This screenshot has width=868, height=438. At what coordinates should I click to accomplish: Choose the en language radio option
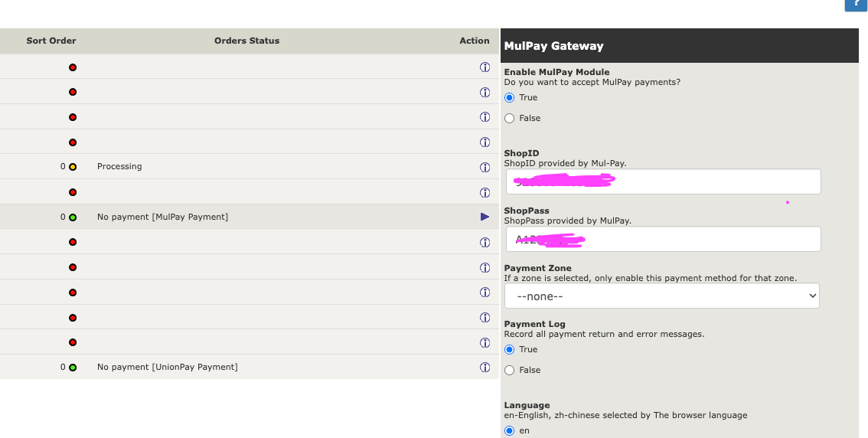pyautogui.click(x=509, y=431)
